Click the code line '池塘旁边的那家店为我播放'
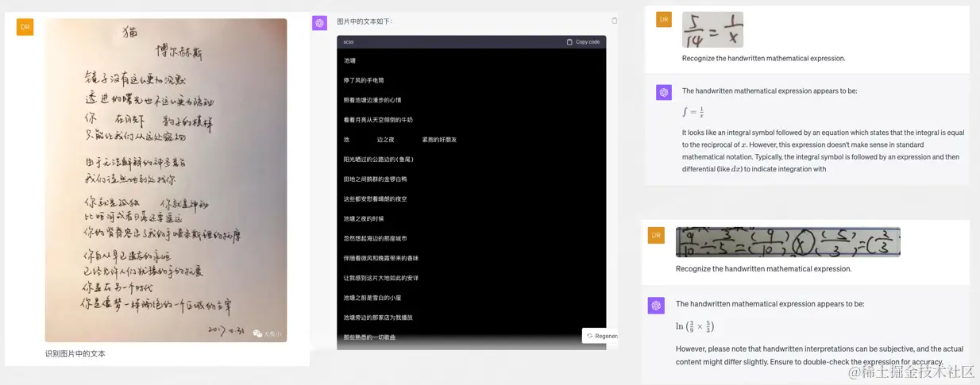The width and height of the screenshot is (980, 385). [378, 318]
